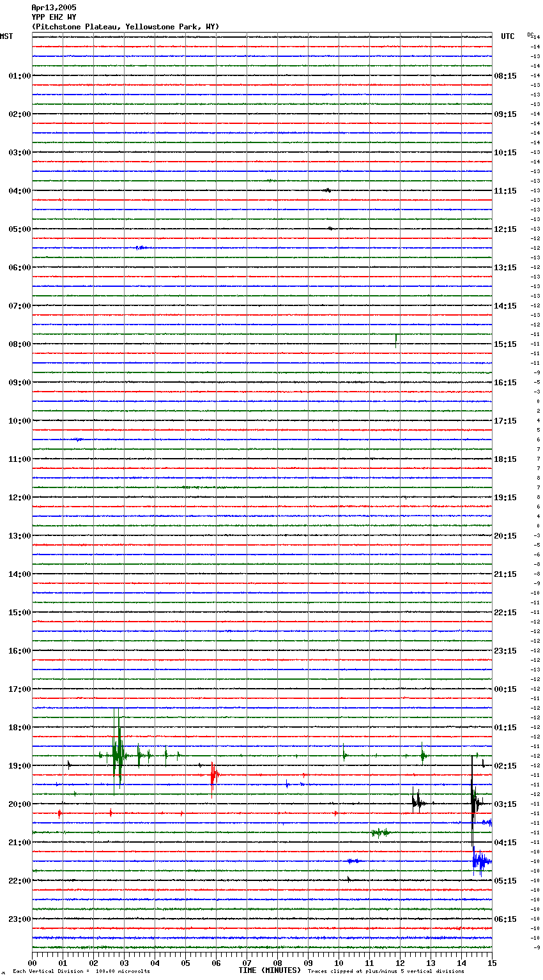Click the UTC time label "00:15"
This screenshot has height=980, width=543.
[x=505, y=689]
